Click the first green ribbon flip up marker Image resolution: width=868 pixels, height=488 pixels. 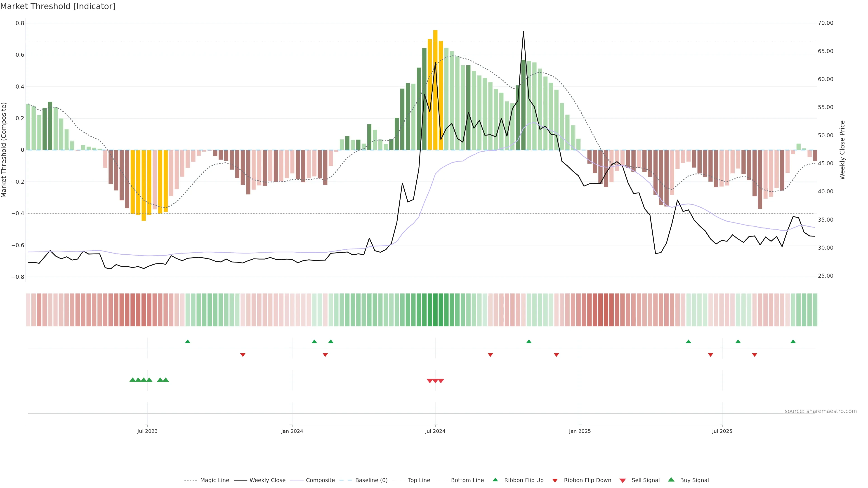[188, 342]
